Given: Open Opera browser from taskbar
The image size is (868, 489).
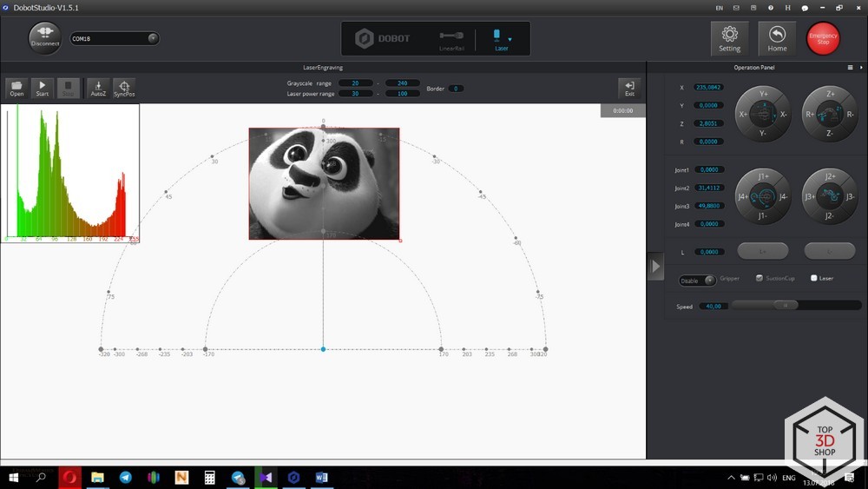Looking at the screenshot, I should tap(69, 478).
